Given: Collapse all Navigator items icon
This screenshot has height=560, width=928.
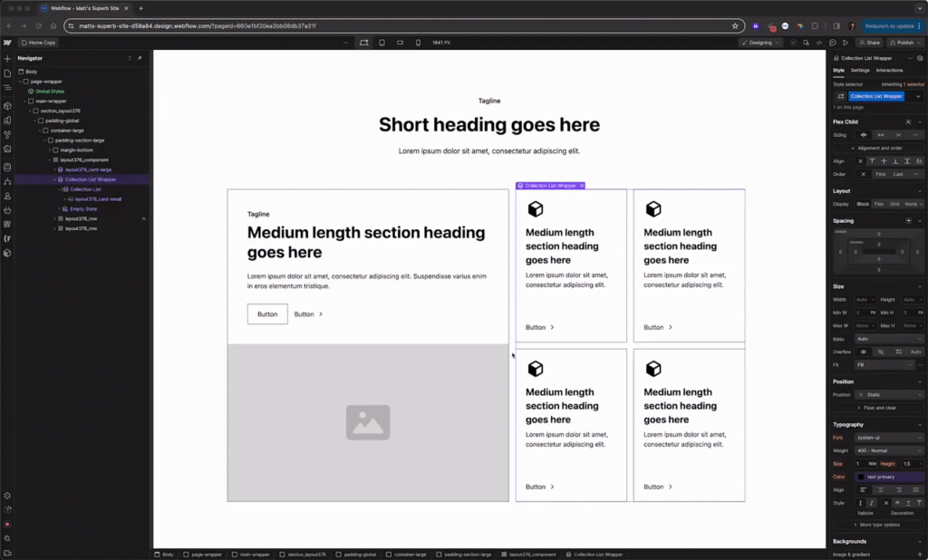Looking at the screenshot, I should click(130, 58).
